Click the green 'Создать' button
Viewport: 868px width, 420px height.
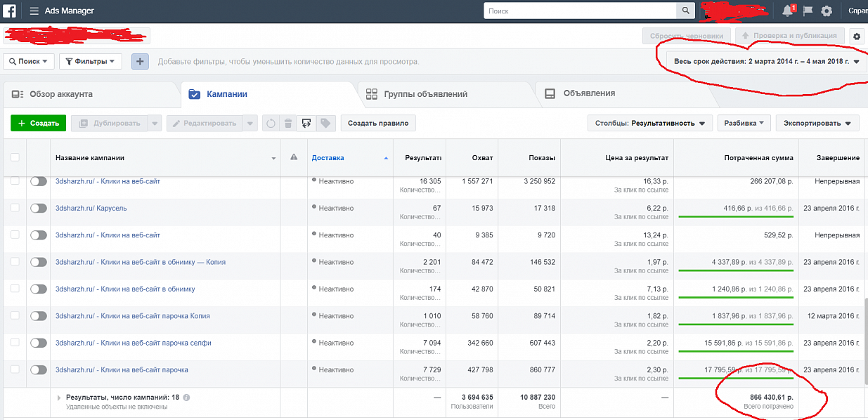click(x=39, y=124)
